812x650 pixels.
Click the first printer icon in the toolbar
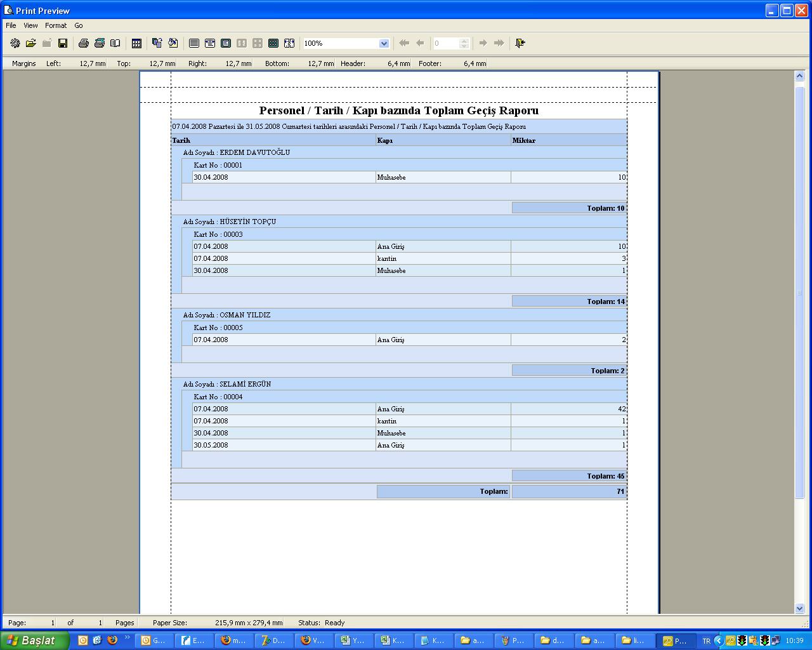83,43
